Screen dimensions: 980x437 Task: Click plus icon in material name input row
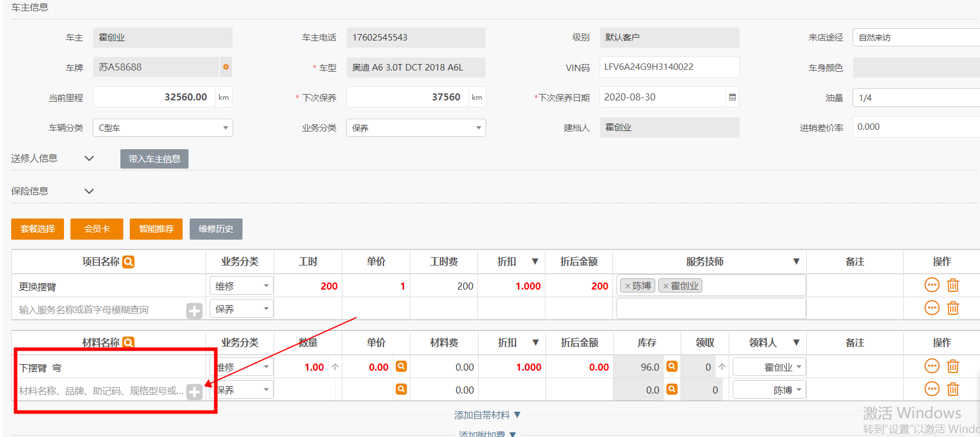(x=194, y=392)
